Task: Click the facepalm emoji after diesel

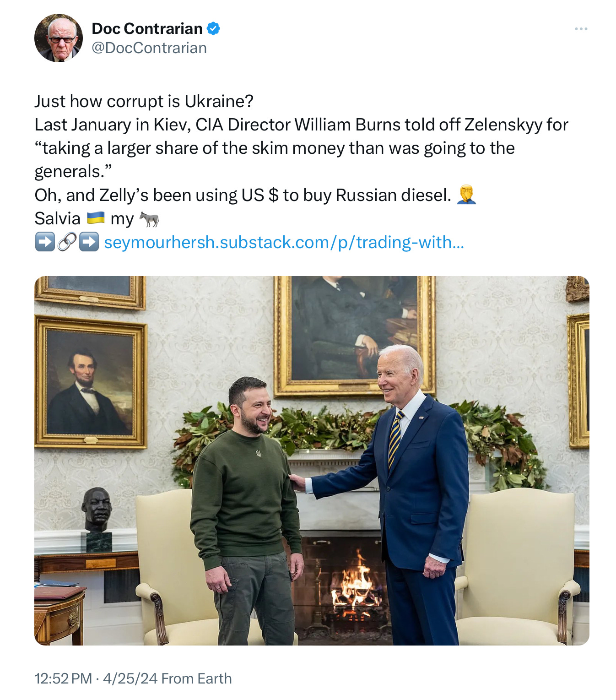Action: 467,195
